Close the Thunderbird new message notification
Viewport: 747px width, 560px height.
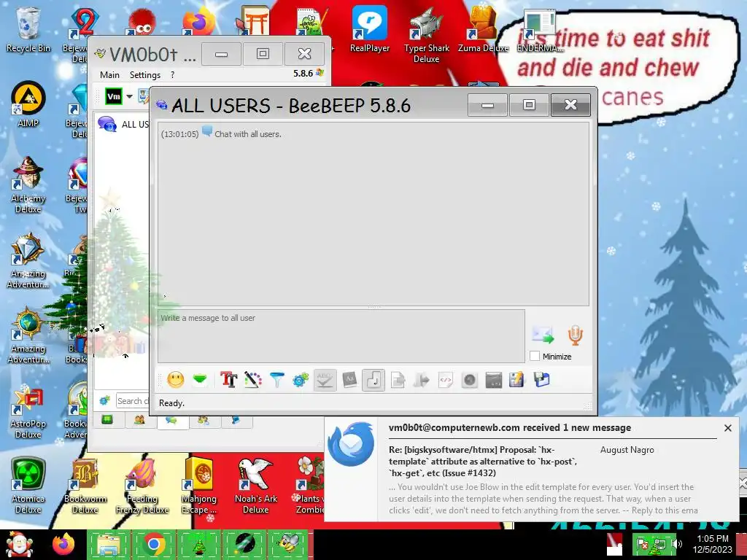click(727, 428)
